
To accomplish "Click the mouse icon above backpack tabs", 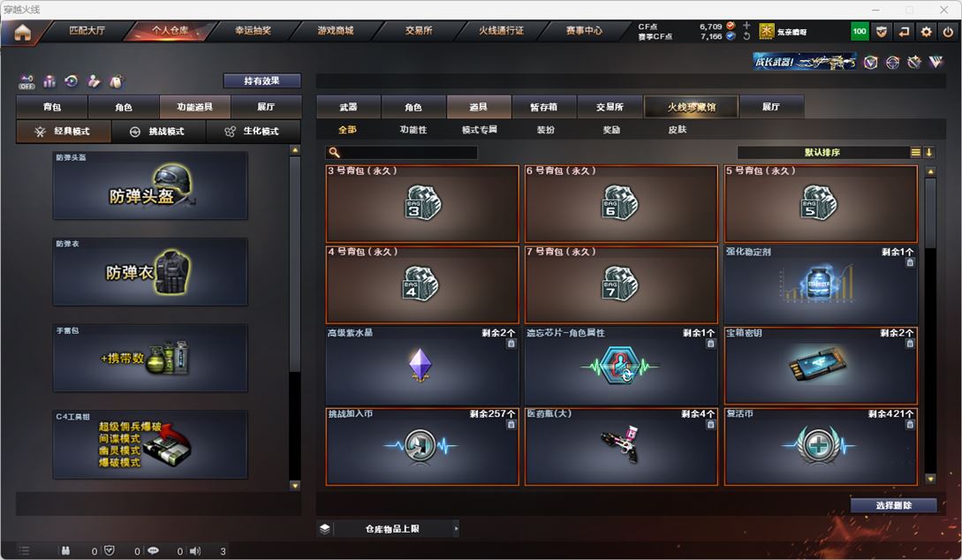I will [x=116, y=81].
